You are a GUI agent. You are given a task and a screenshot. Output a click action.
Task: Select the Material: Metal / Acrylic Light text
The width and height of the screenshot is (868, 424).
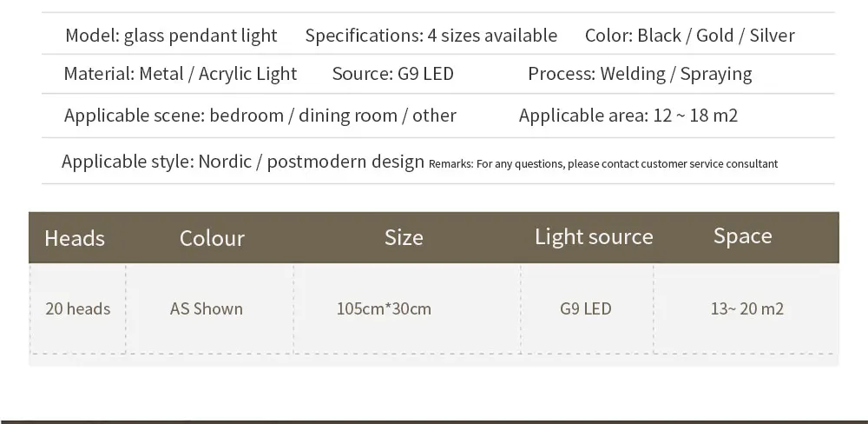181,74
